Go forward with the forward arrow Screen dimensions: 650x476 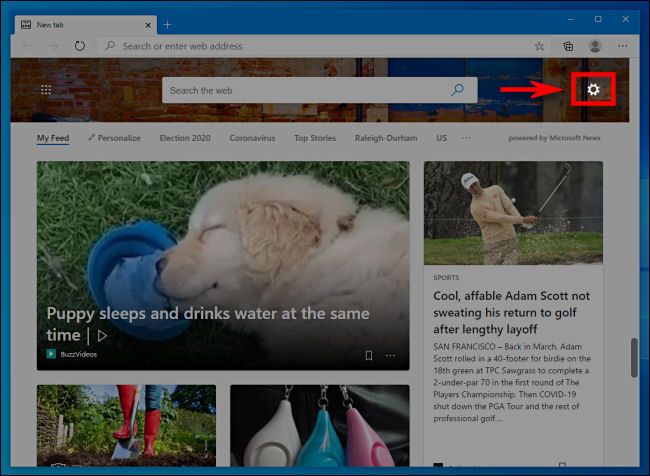click(x=53, y=46)
